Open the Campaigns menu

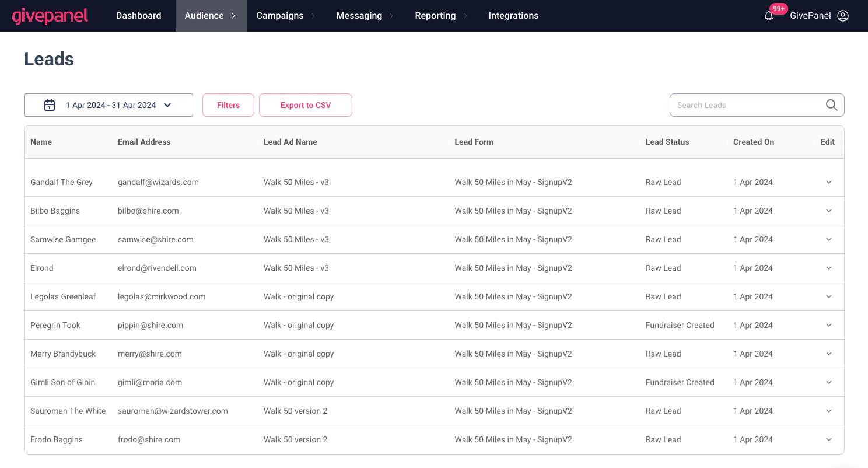(x=286, y=16)
